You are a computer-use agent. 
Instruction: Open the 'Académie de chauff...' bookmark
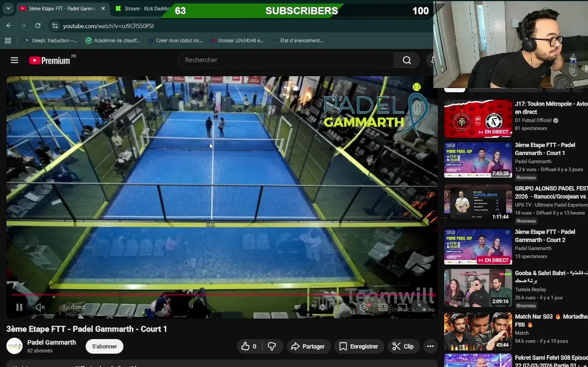click(113, 40)
